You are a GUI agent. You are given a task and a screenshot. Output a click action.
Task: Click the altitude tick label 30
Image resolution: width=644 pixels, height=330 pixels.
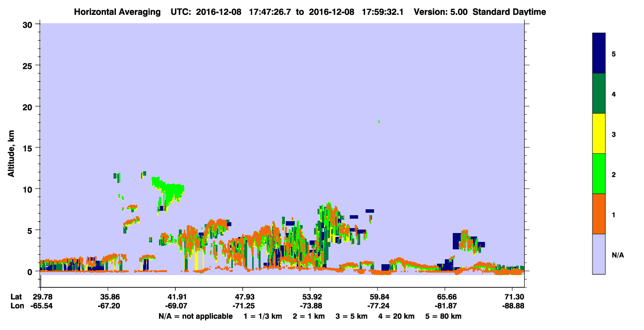point(29,24)
